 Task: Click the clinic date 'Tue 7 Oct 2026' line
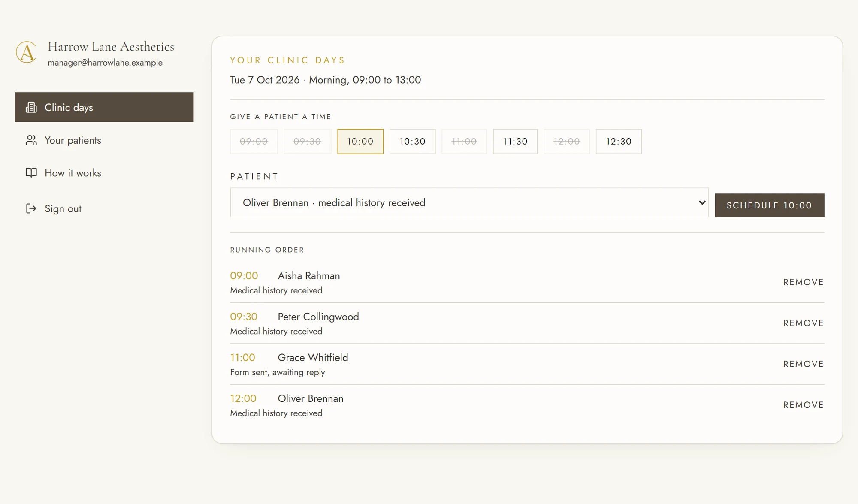[x=325, y=80]
